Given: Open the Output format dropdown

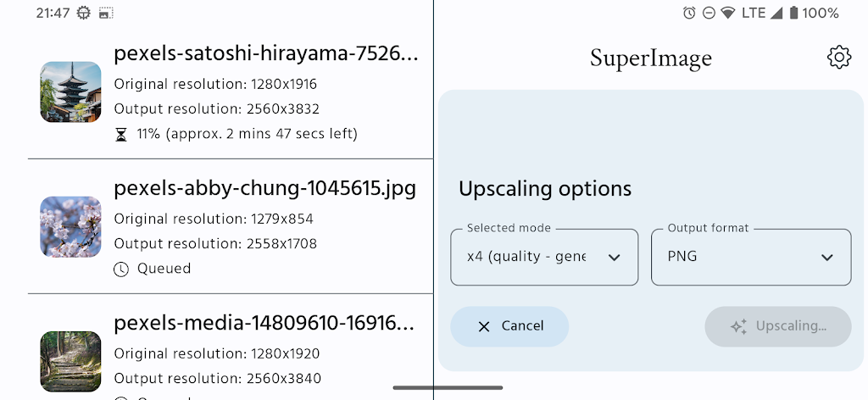Looking at the screenshot, I should [750, 257].
